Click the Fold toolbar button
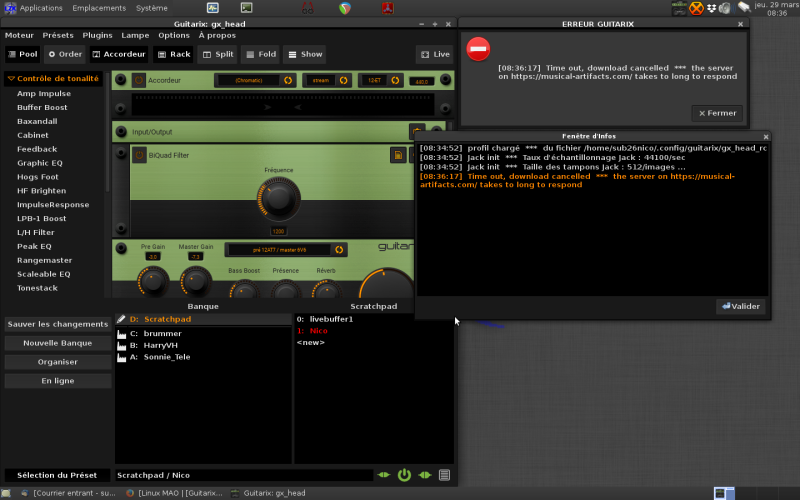The width and height of the screenshot is (800, 500). click(261, 54)
